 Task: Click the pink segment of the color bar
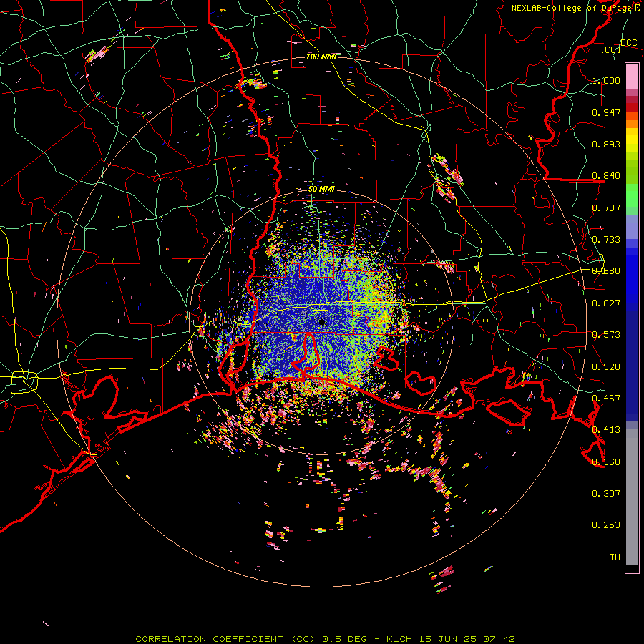[632, 77]
